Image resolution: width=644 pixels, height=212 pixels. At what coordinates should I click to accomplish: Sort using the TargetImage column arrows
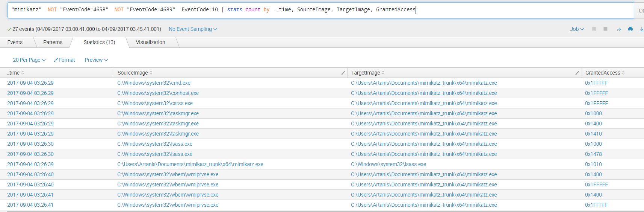point(383,73)
